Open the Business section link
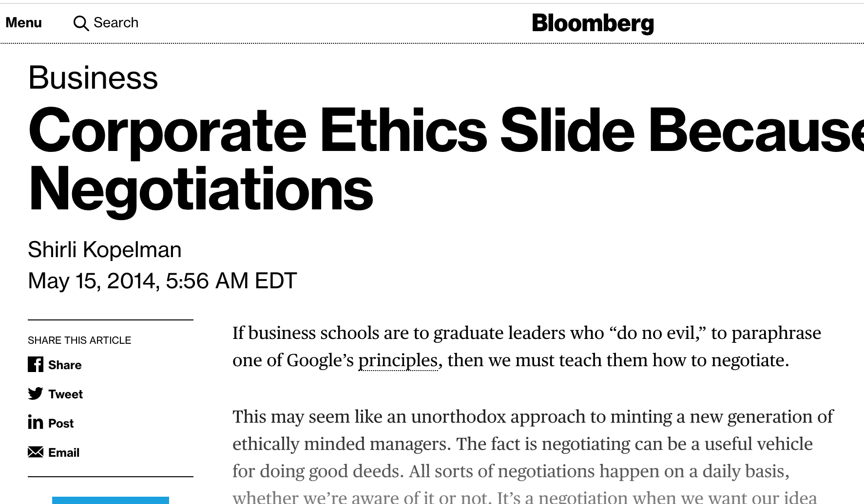Image resolution: width=864 pixels, height=504 pixels. [x=93, y=78]
